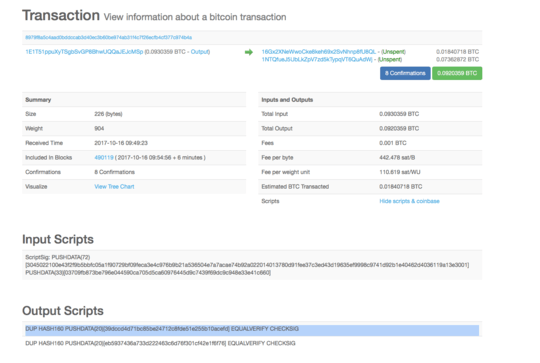
Task: Open output address starting with 1NTQfueJ5
Action: pyautogui.click(x=317, y=60)
